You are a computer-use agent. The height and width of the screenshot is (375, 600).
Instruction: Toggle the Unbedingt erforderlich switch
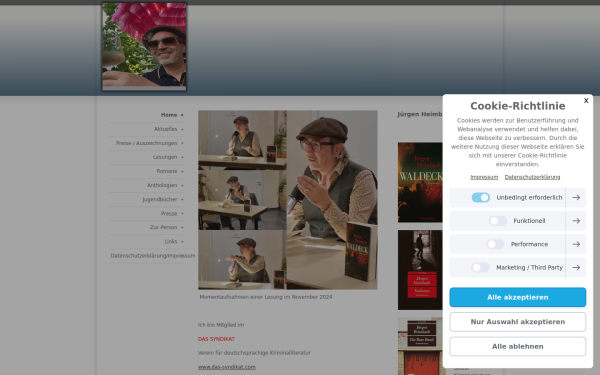(481, 197)
